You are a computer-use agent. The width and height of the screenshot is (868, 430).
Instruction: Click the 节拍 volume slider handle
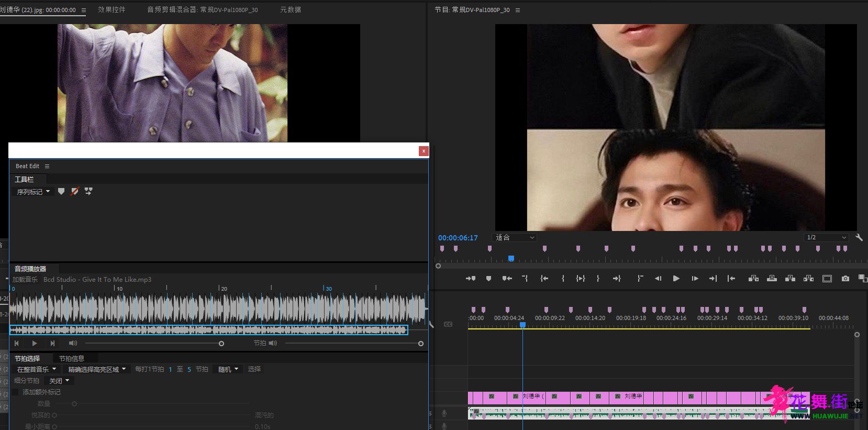[421, 344]
